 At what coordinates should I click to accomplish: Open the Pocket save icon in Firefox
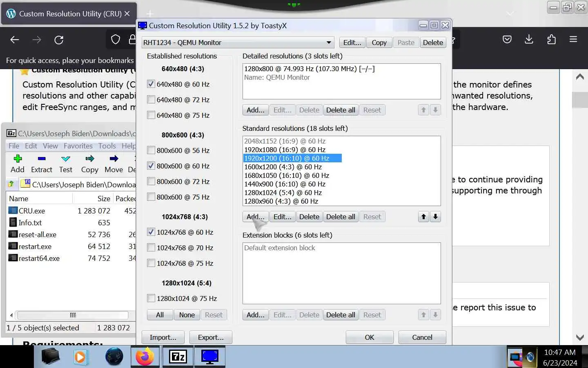click(x=507, y=40)
